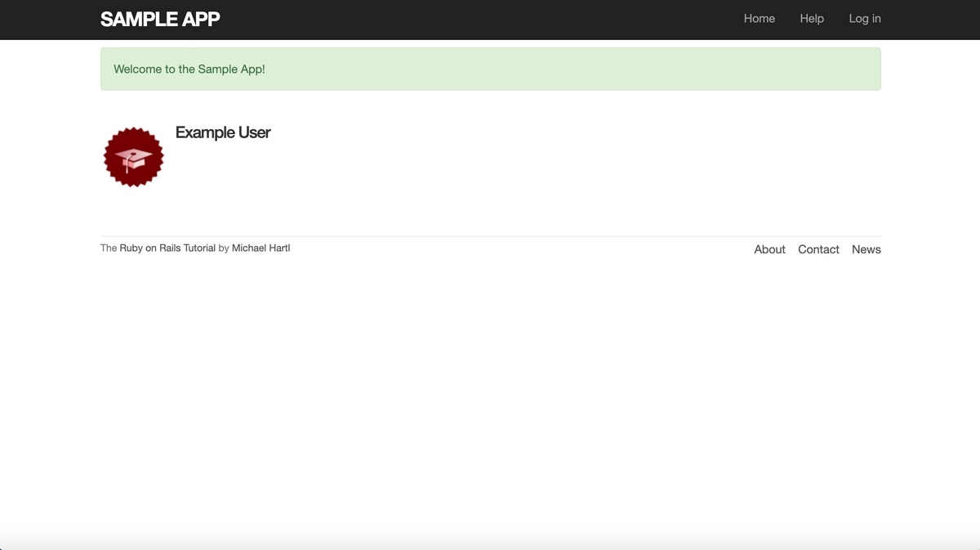Click the graduation cap user avatar
This screenshot has width=980, height=550.
pos(134,157)
